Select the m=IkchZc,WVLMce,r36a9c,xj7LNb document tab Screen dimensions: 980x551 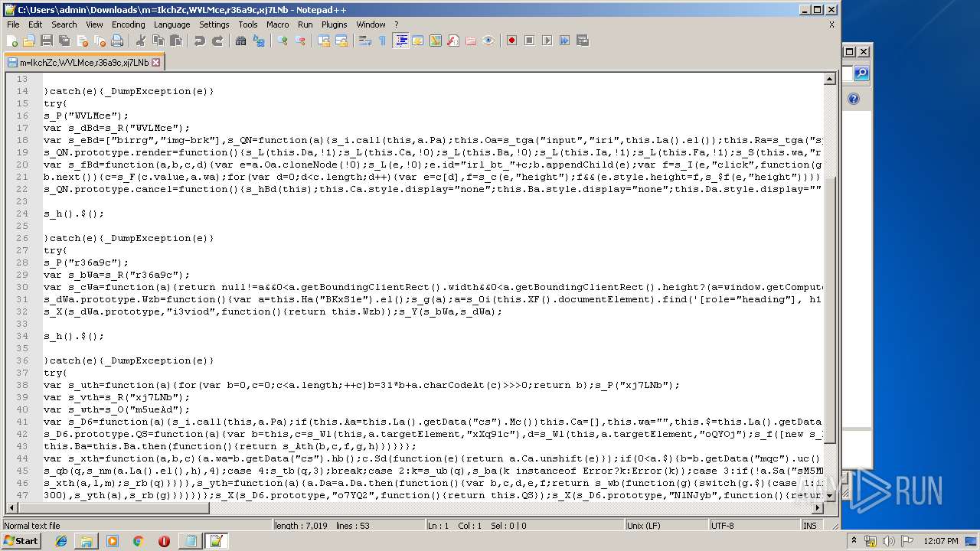click(x=84, y=63)
